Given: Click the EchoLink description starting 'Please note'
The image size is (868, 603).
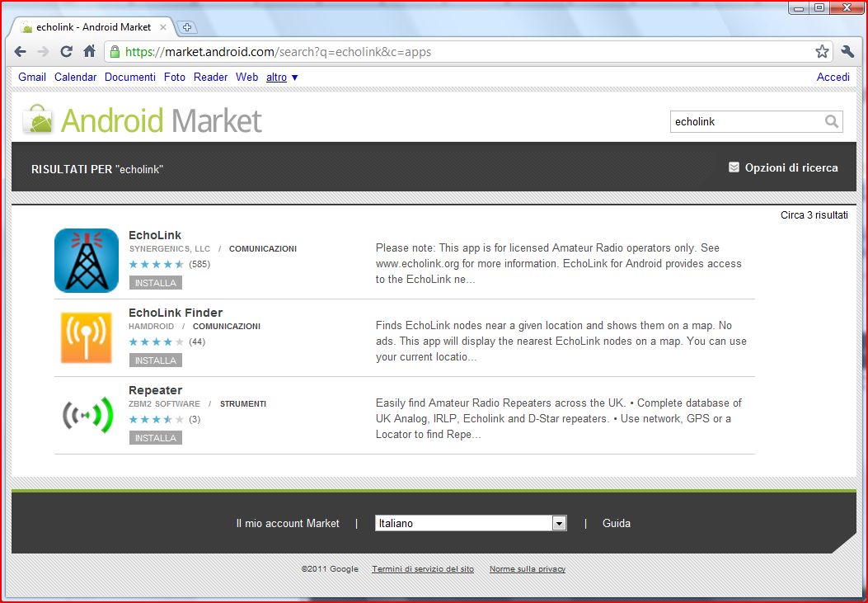Looking at the screenshot, I should tap(559, 264).
